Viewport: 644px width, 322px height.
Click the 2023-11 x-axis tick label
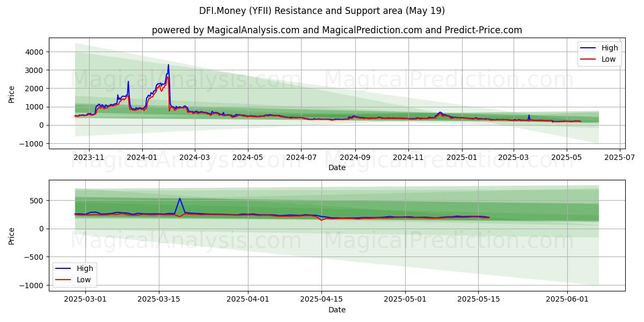[x=89, y=158]
